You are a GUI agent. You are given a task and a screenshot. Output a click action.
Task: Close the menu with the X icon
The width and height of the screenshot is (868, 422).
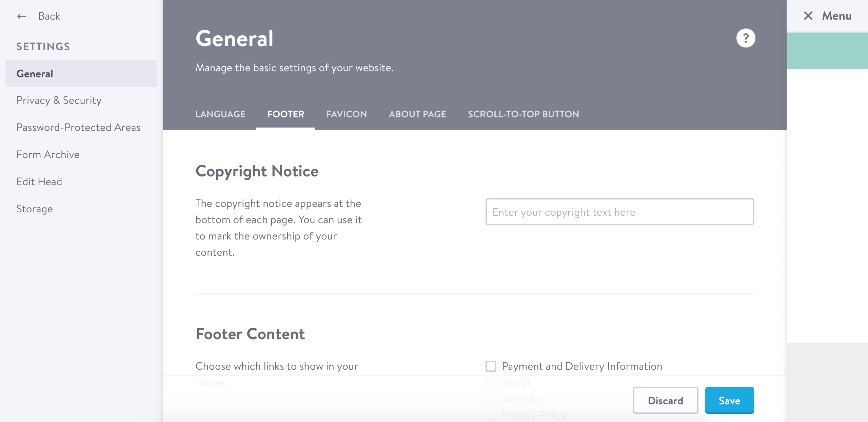coord(808,16)
